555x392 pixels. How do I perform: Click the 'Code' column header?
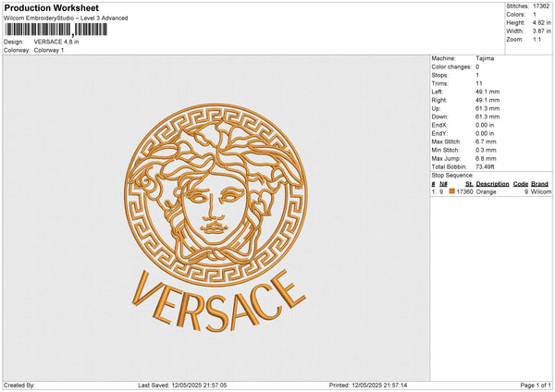pos(521,184)
